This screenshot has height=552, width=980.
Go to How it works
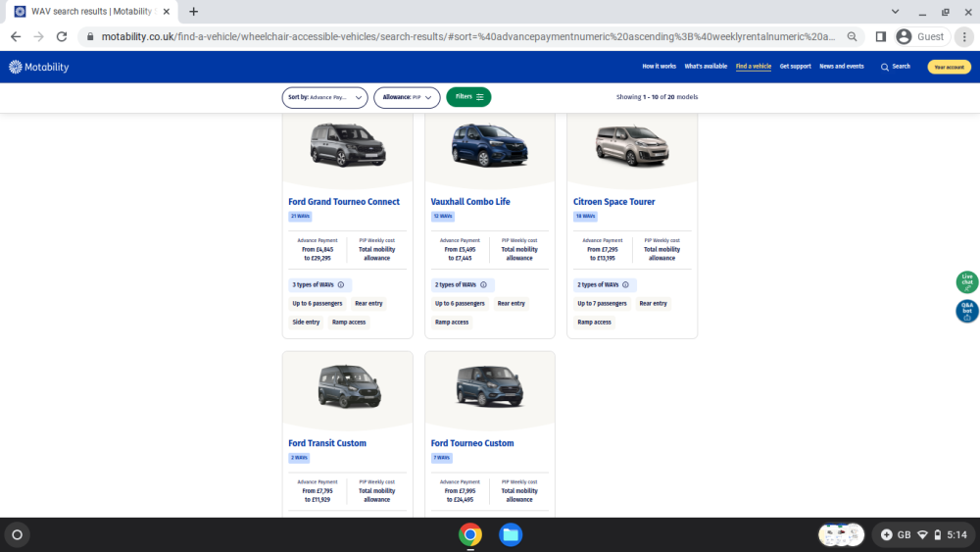659,67
